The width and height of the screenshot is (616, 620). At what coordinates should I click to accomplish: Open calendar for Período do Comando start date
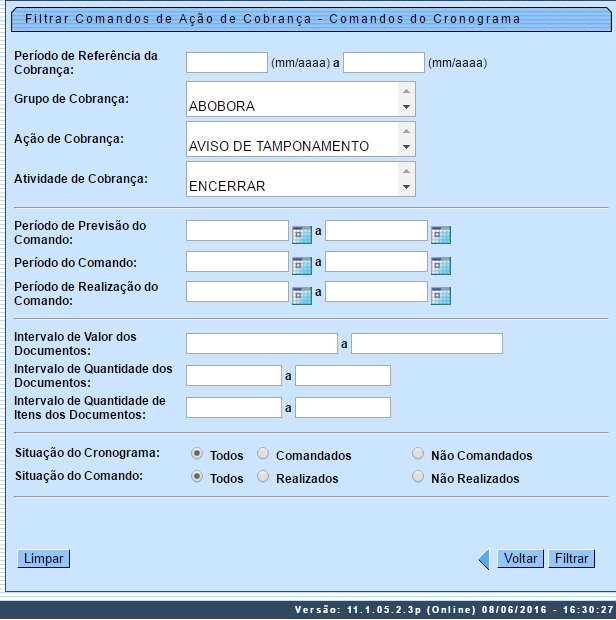click(301, 265)
